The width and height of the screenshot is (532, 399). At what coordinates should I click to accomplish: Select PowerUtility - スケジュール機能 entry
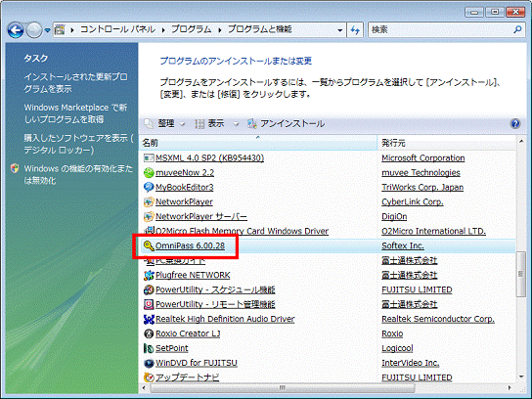point(215,289)
